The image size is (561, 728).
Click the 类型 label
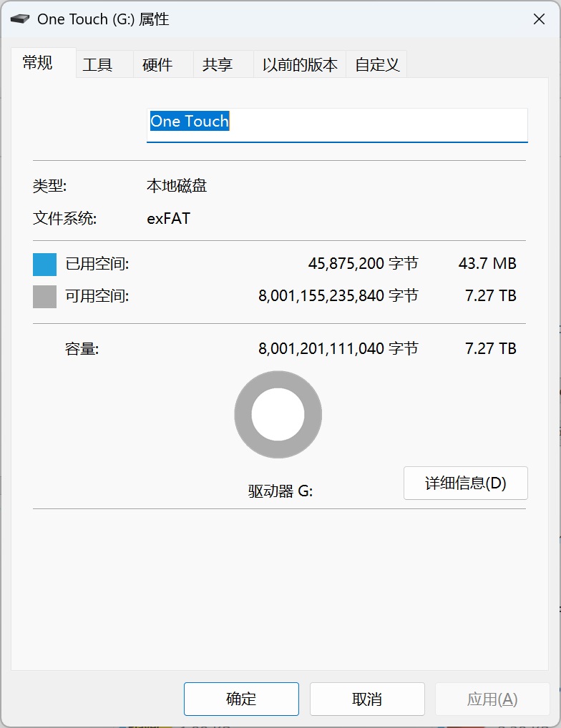(49, 186)
